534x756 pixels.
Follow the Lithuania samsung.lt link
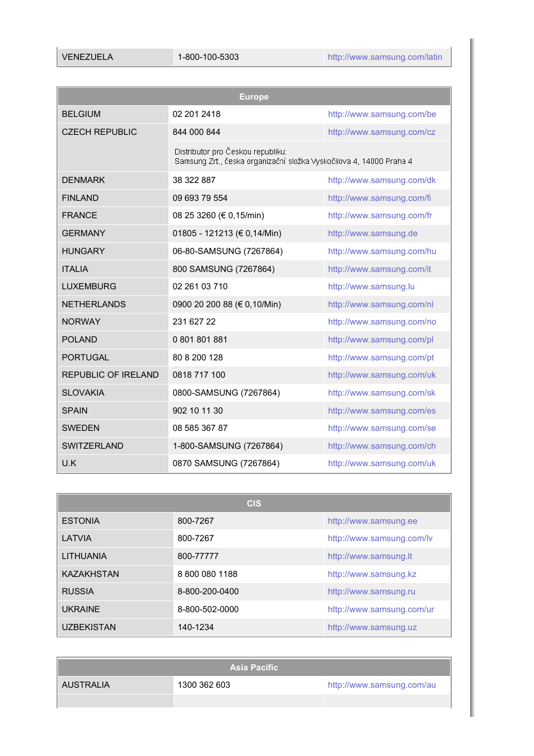[370, 556]
